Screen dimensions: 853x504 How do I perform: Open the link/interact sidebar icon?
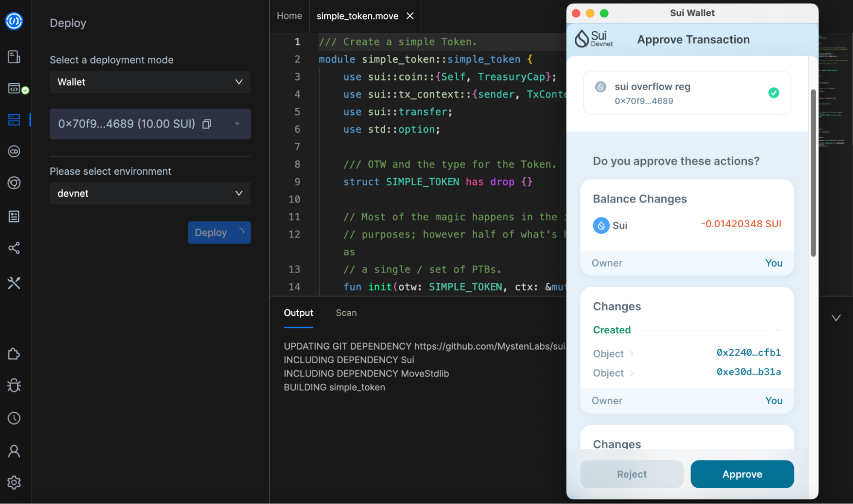(14, 151)
